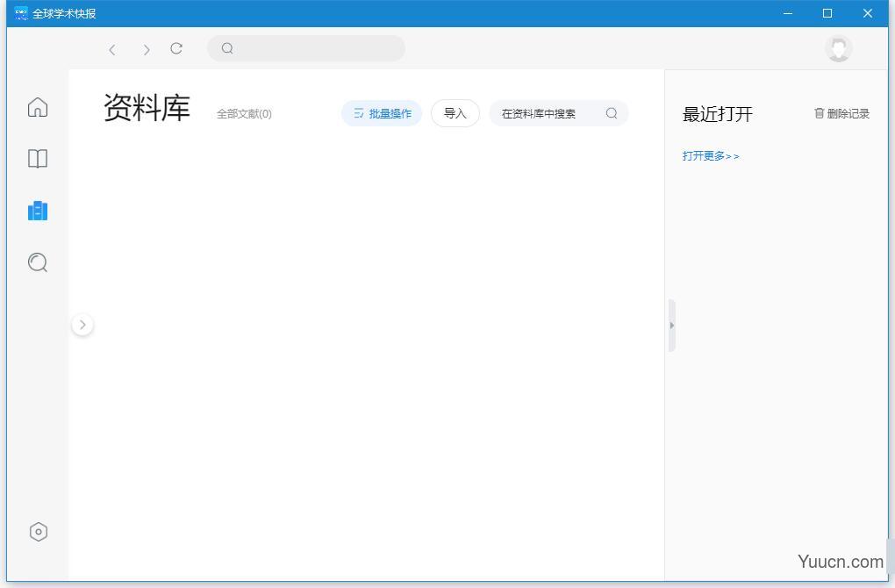Open the reading book icon in sidebar
Screen dimensions: 895x588
tap(38, 159)
